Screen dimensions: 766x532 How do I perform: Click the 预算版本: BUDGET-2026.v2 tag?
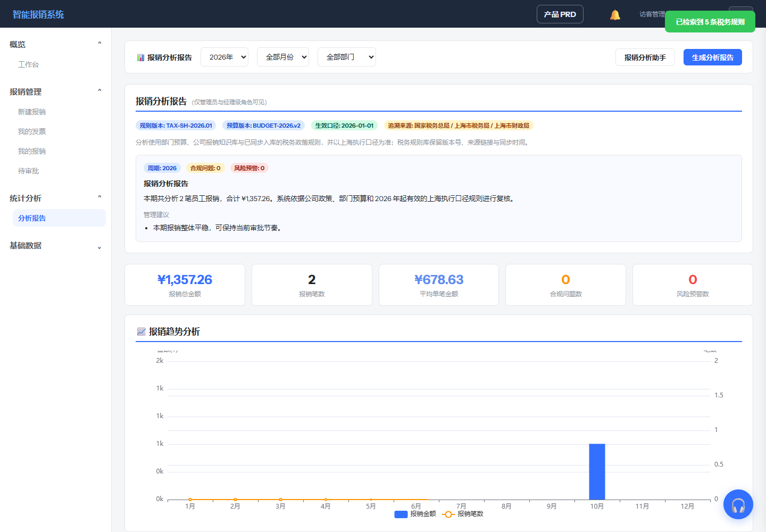pos(263,126)
